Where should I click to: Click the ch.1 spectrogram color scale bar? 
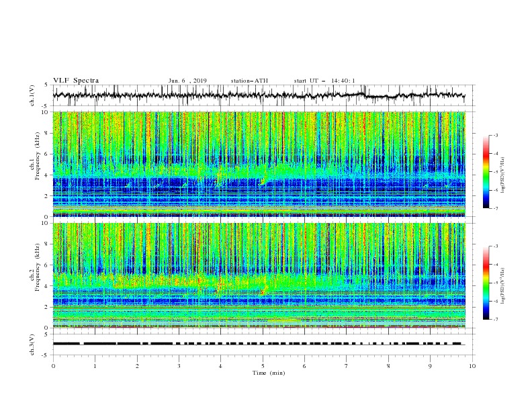[486, 172]
